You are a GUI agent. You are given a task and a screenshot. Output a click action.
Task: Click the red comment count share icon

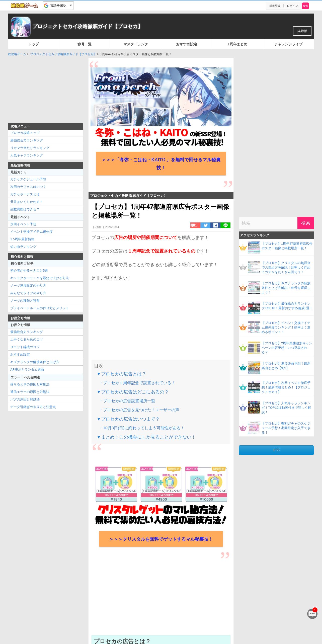[195, 225]
